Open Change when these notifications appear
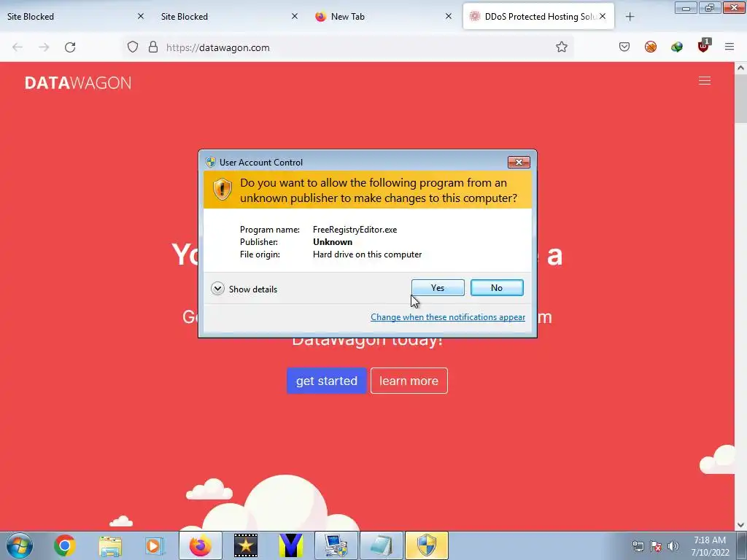 coord(448,317)
